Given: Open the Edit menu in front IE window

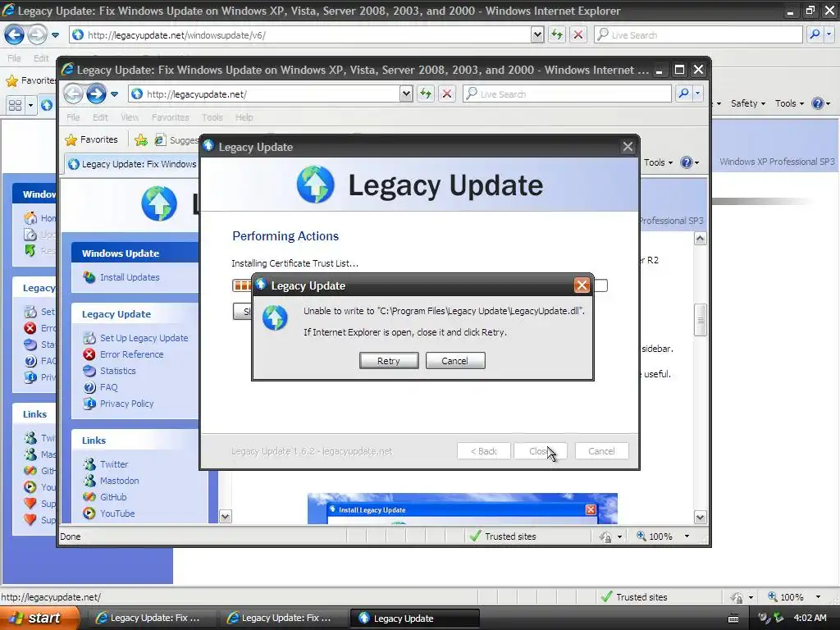Looking at the screenshot, I should click(x=100, y=117).
